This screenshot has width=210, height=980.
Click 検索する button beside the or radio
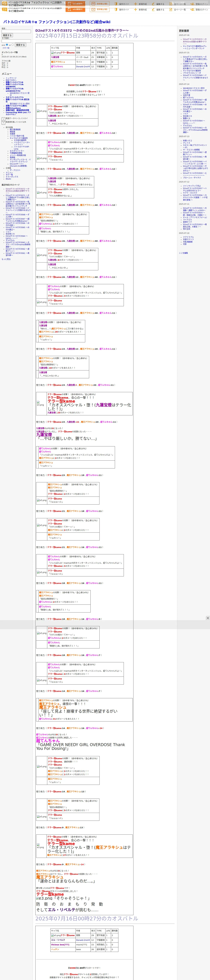click(x=20, y=45)
